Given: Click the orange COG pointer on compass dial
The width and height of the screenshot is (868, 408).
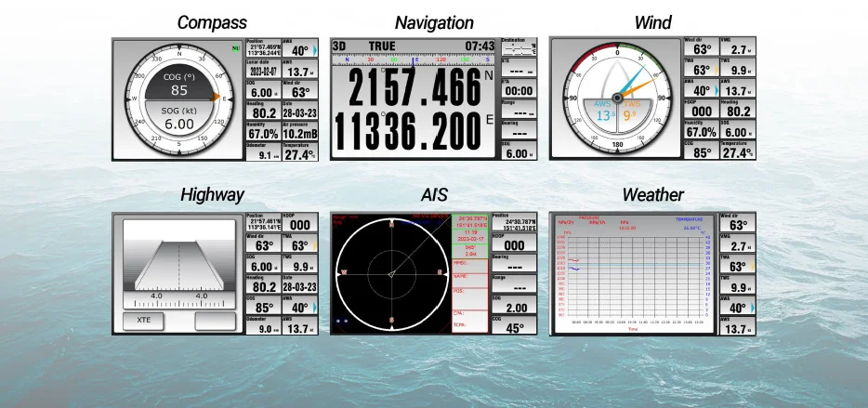Looking at the screenshot, I should click(216, 97).
